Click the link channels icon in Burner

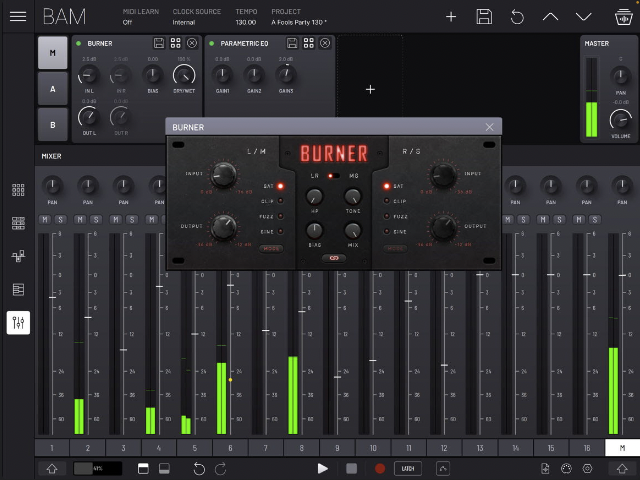[x=333, y=258]
